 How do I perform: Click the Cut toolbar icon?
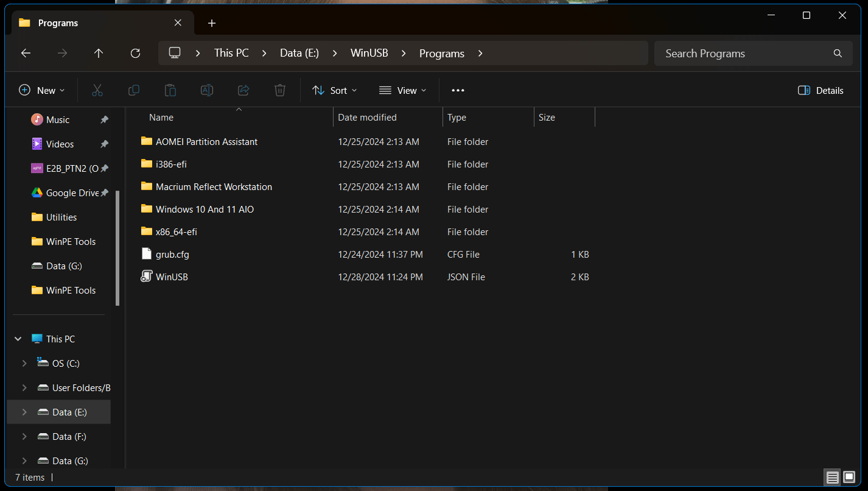(97, 90)
